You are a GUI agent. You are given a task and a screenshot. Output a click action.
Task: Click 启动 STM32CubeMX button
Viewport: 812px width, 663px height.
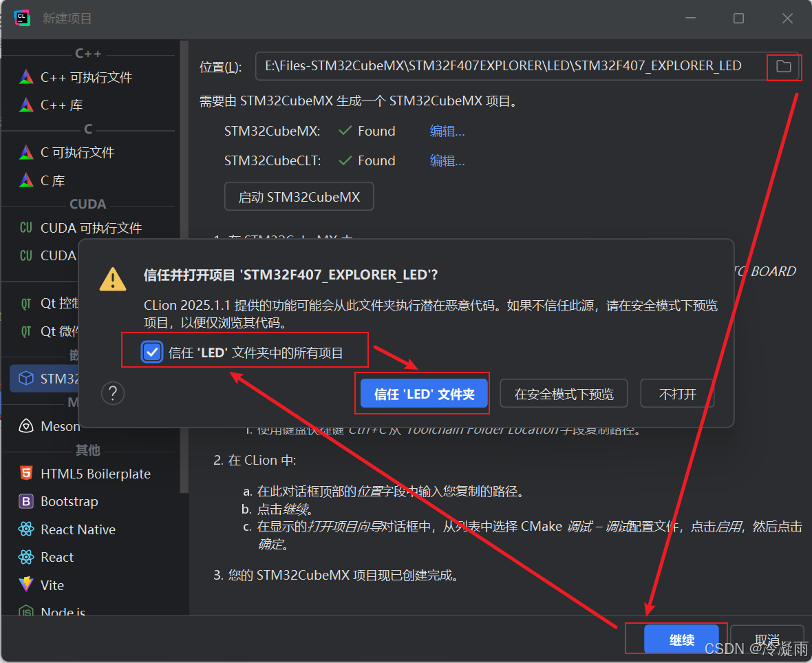click(299, 197)
